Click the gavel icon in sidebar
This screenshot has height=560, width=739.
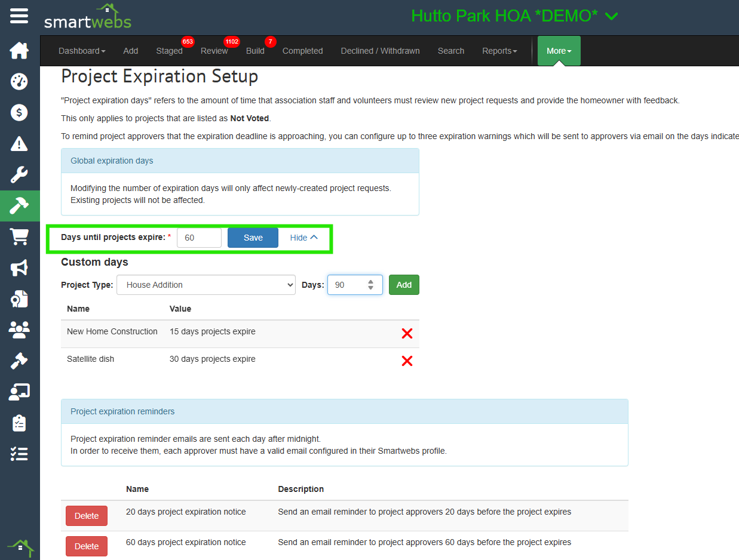pyautogui.click(x=19, y=361)
